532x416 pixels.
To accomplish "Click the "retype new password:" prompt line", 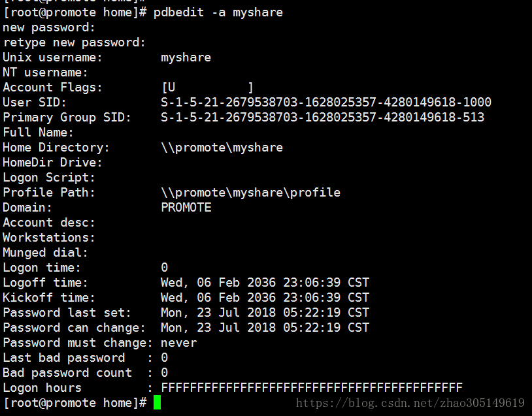I will [75, 42].
